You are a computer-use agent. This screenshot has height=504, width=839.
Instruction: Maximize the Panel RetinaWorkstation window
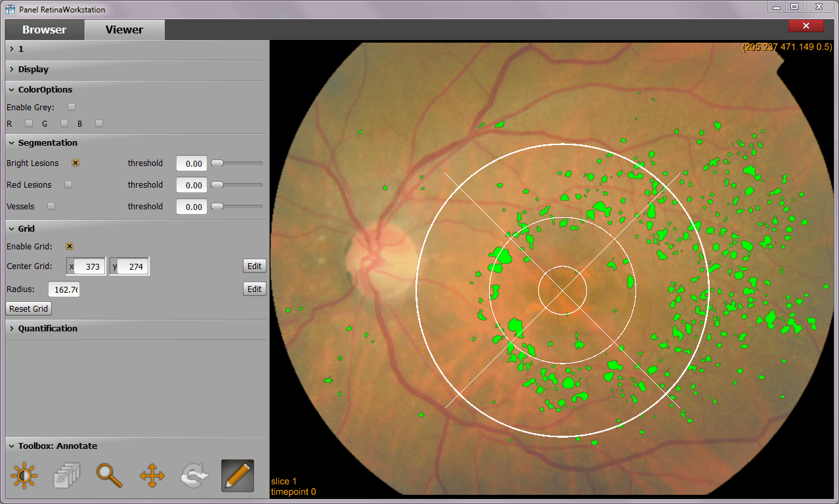click(794, 7)
